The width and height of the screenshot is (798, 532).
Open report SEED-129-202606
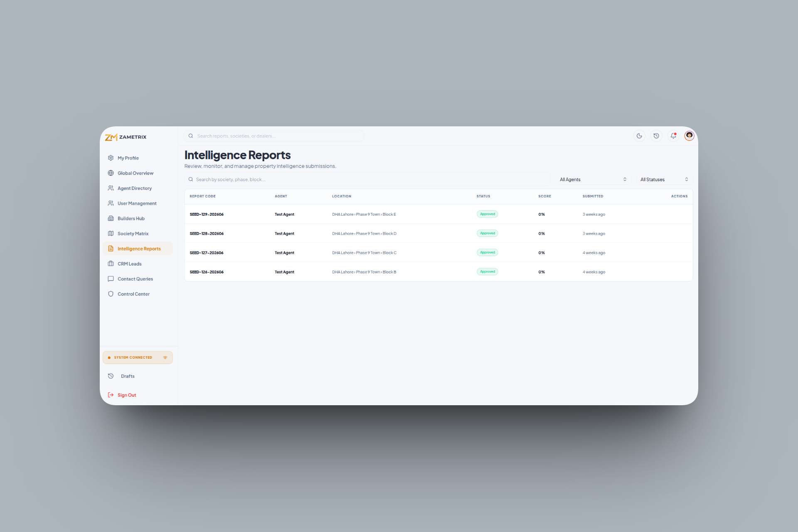[207, 214]
